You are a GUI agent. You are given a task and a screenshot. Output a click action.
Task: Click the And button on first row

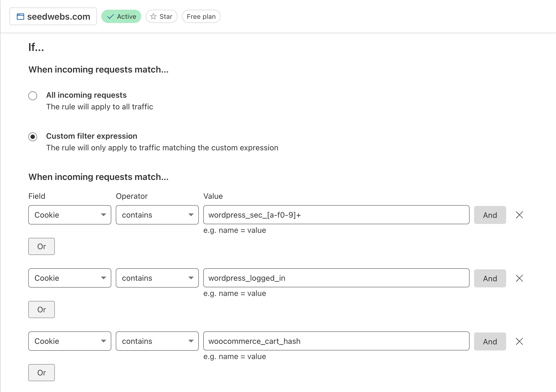click(490, 215)
